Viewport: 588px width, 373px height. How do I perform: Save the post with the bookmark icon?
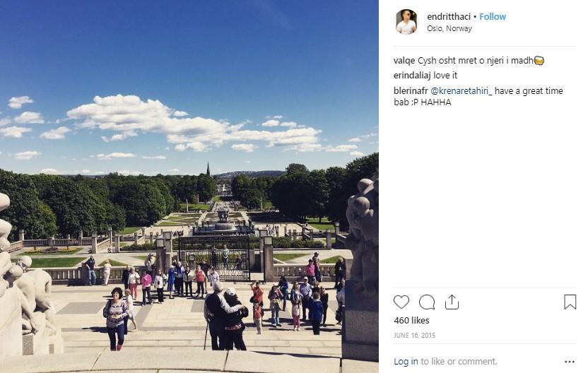[x=570, y=302]
